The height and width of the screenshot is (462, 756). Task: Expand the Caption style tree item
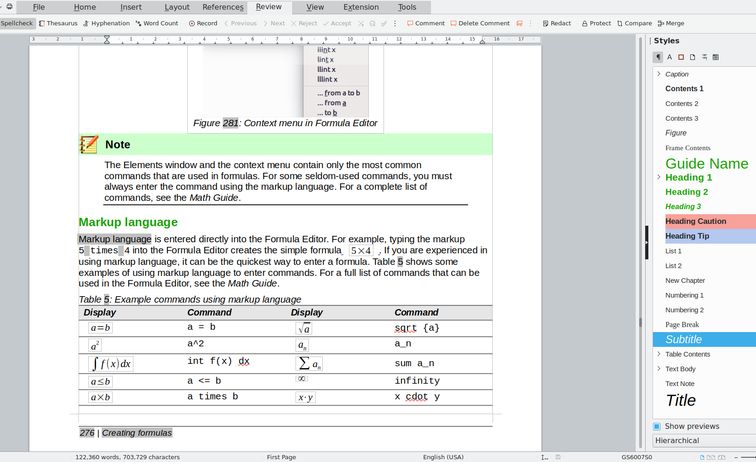click(658, 74)
